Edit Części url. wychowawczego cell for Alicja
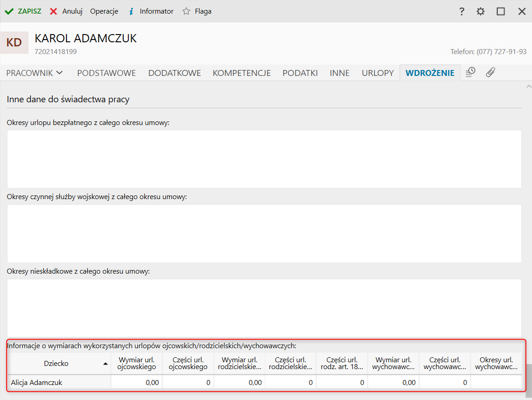The image size is (532, 400). tap(445, 382)
